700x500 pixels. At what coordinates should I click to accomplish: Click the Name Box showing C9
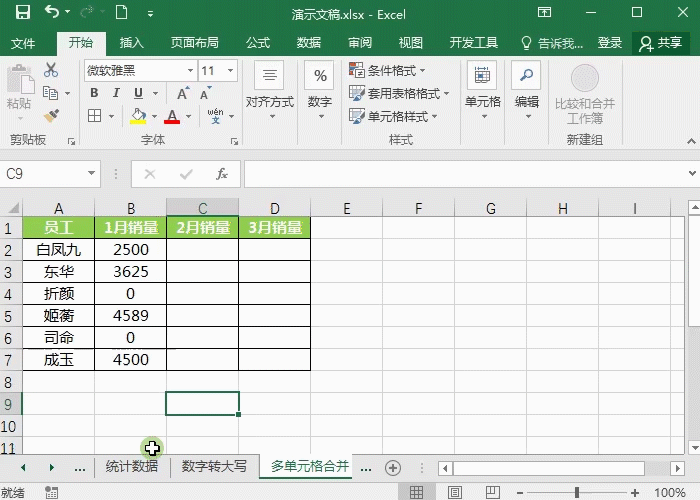pyautogui.click(x=50, y=174)
